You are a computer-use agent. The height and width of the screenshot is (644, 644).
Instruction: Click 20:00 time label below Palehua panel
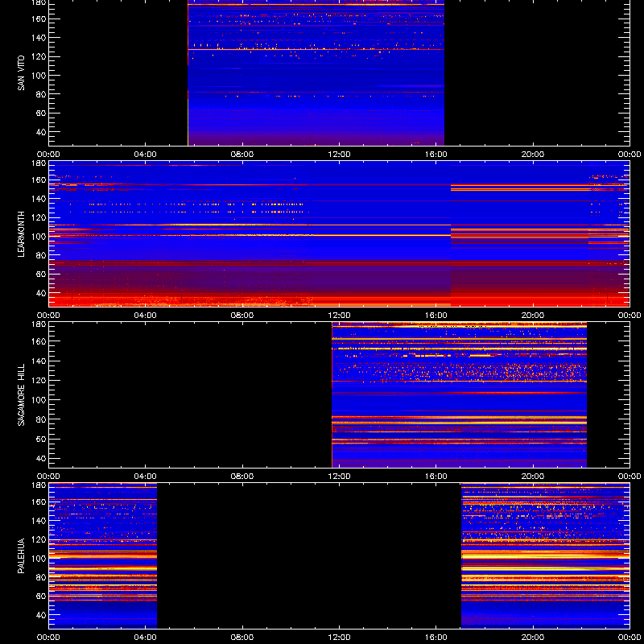pos(533,638)
